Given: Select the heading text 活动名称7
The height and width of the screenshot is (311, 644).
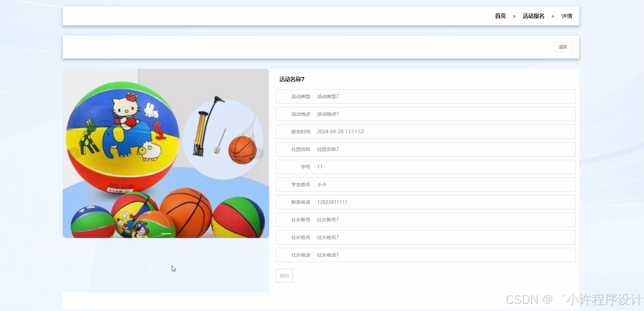Looking at the screenshot, I should [x=292, y=79].
